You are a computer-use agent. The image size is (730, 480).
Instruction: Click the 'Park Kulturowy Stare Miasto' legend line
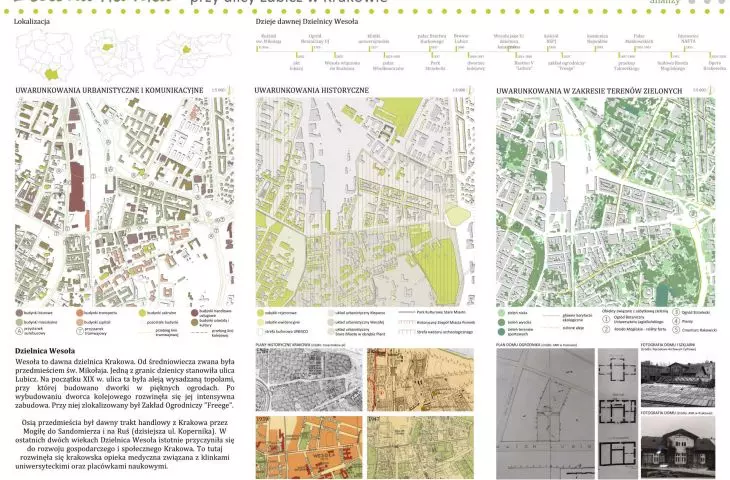(406, 312)
